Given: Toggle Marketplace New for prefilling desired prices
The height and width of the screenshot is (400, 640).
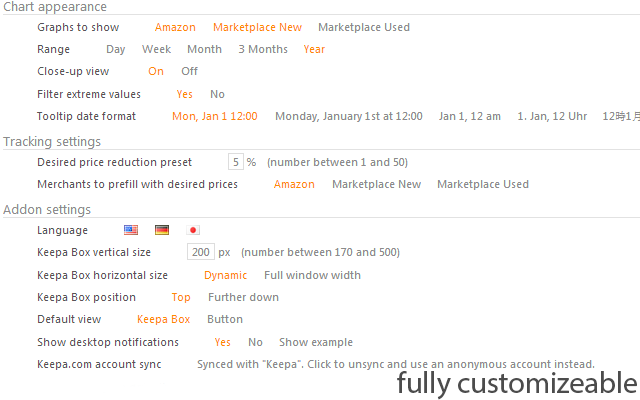Looking at the screenshot, I should coord(376,184).
